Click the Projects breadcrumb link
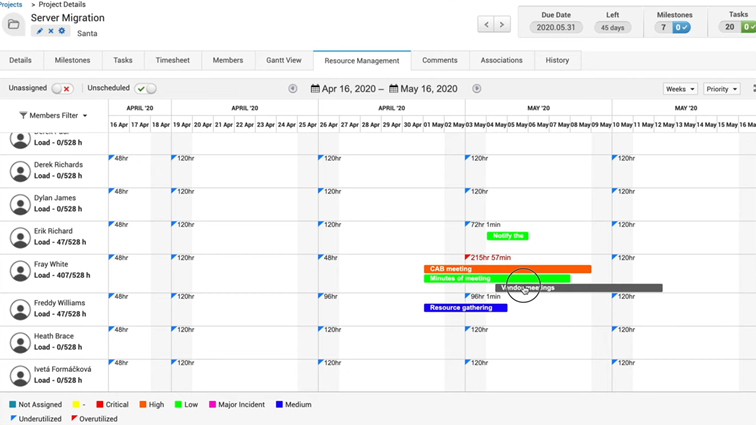This screenshot has height=425, width=756. coord(11,5)
